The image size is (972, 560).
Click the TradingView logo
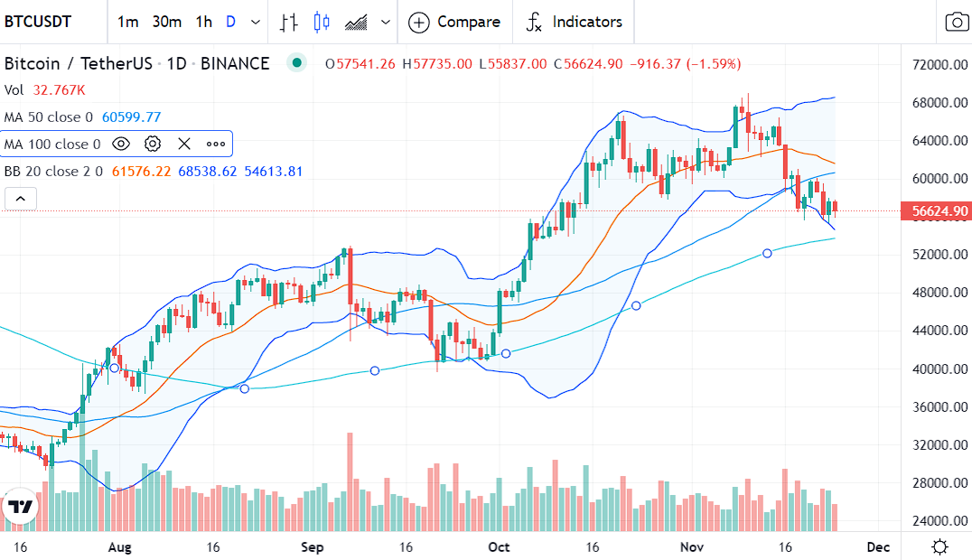pos(21,507)
